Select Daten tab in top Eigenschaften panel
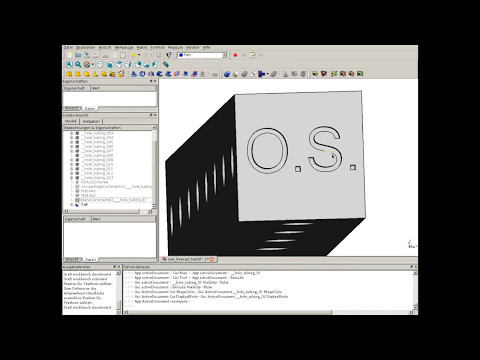Screen dimensions: 480x360 (x=90, y=109)
